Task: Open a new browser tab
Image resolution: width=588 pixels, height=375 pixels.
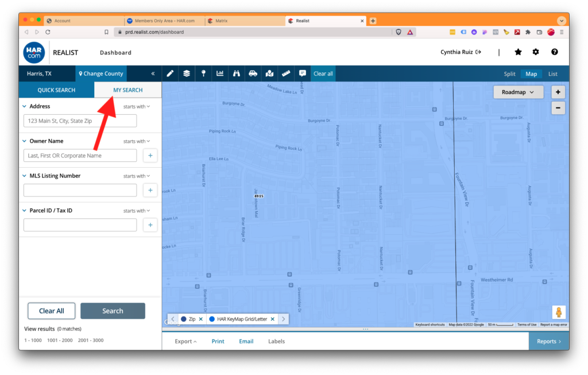Action: coord(373,21)
